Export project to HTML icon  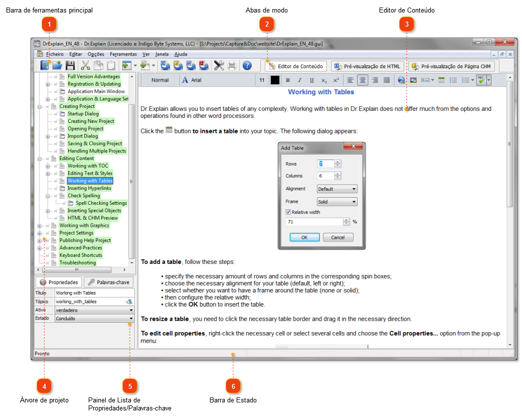click(x=165, y=66)
